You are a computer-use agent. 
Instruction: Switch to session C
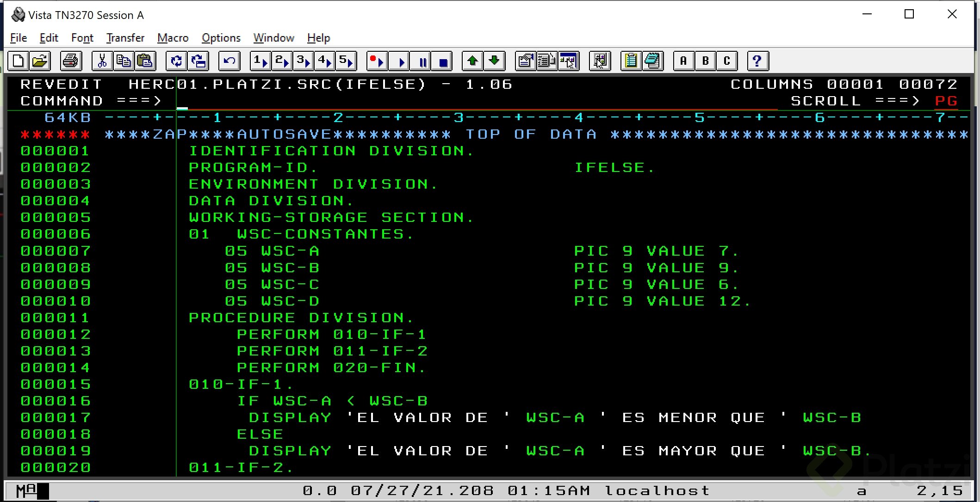(x=726, y=61)
